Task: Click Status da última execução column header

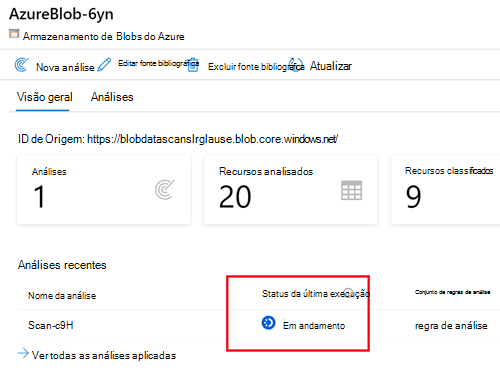Action: (316, 294)
